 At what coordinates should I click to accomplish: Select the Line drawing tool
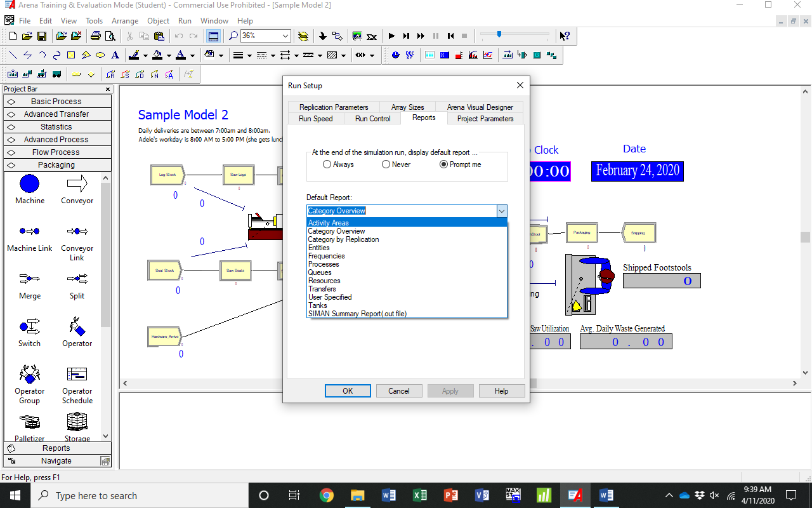[x=13, y=55]
